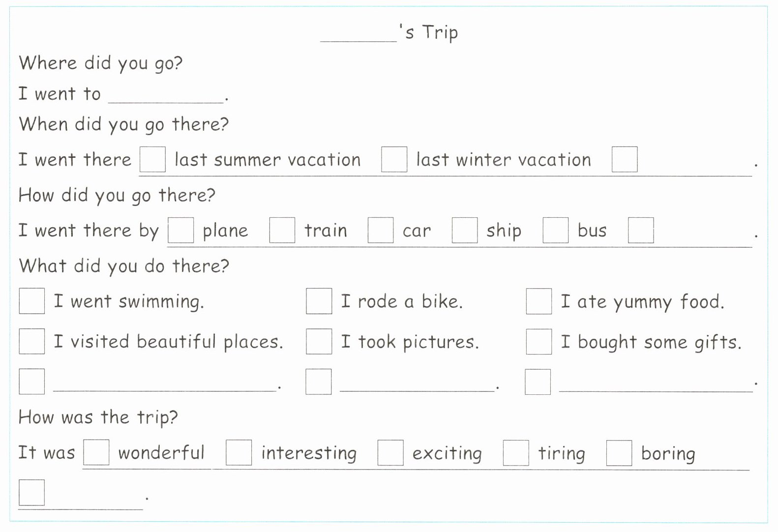Tick 'I visited beautiful places.' box
The height and width of the screenshot is (532, 778).
pyautogui.click(x=32, y=341)
